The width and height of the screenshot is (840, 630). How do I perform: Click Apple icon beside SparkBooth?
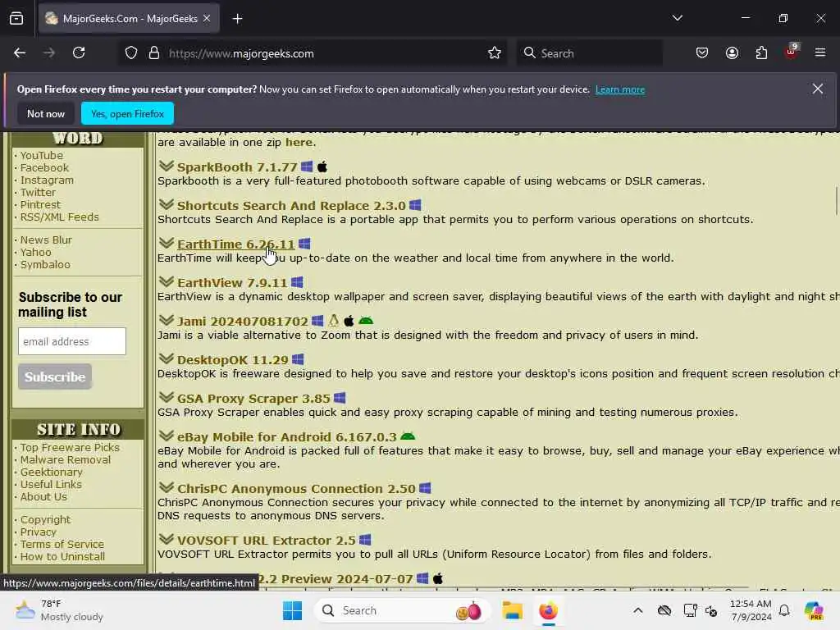[322, 167]
